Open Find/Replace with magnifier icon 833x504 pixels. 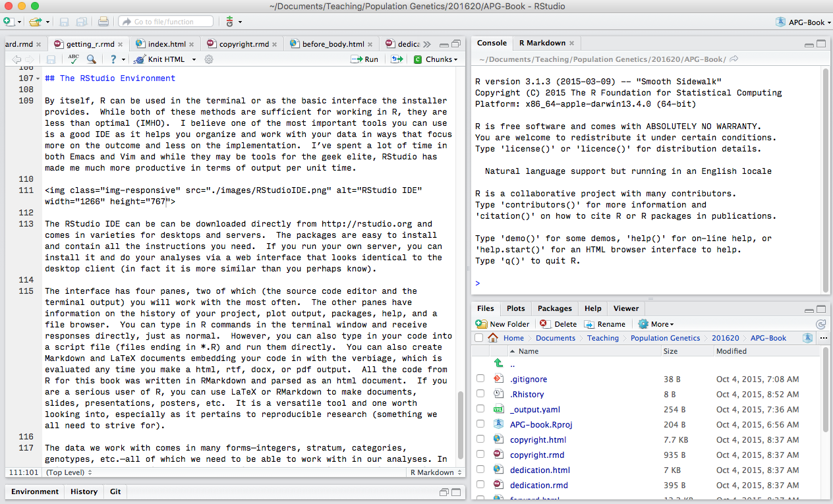[x=91, y=59]
